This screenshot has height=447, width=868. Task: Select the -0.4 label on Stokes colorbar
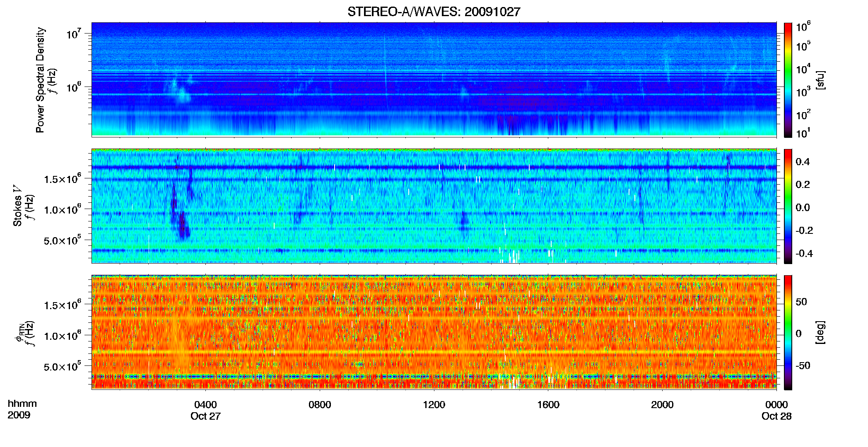pos(804,253)
